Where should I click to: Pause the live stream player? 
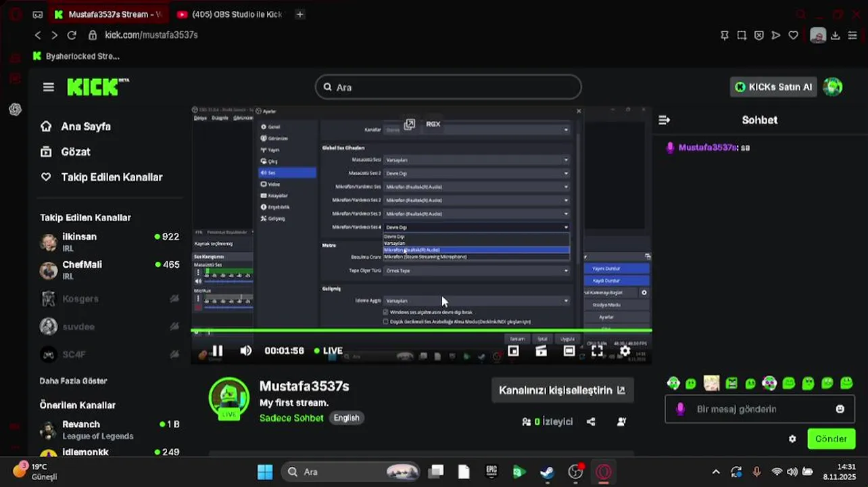(217, 350)
